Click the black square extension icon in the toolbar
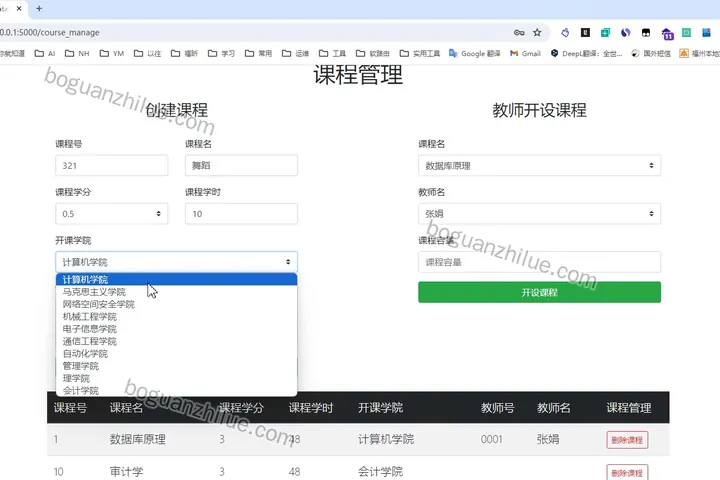The height and width of the screenshot is (480, 720). (x=585, y=33)
